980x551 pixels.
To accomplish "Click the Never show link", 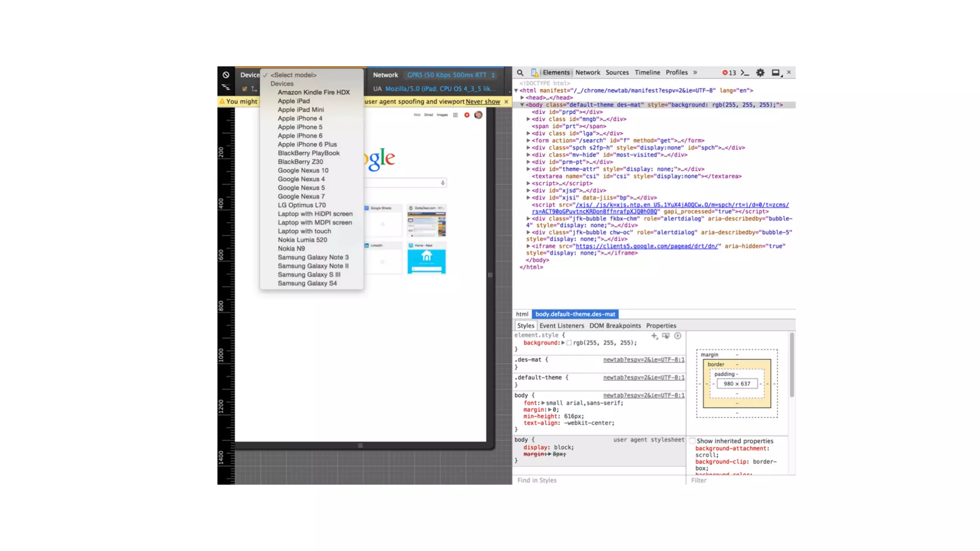I will 483,102.
